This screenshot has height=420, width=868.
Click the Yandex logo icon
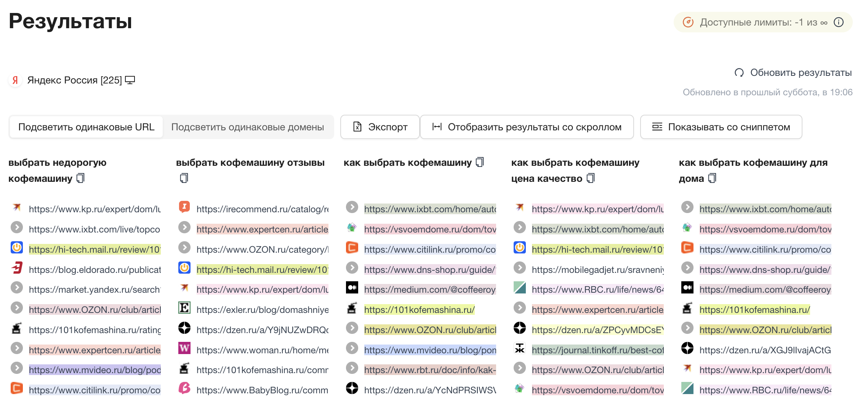pos(15,80)
